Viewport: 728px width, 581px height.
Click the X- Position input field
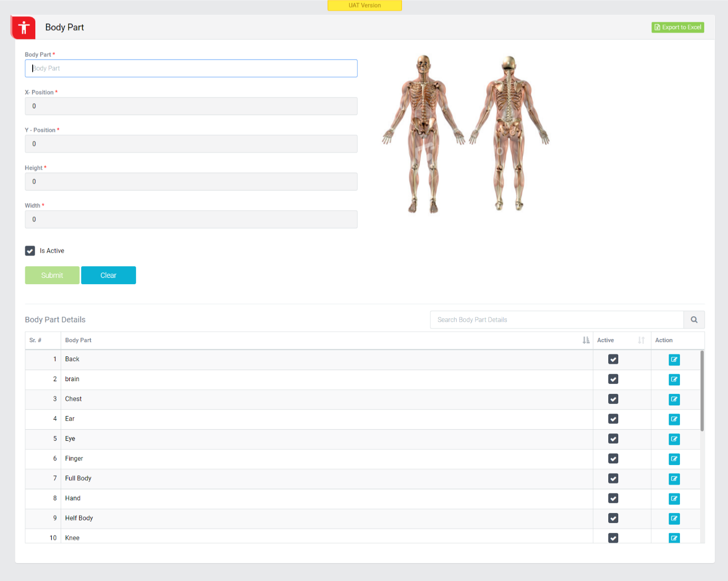(x=191, y=106)
